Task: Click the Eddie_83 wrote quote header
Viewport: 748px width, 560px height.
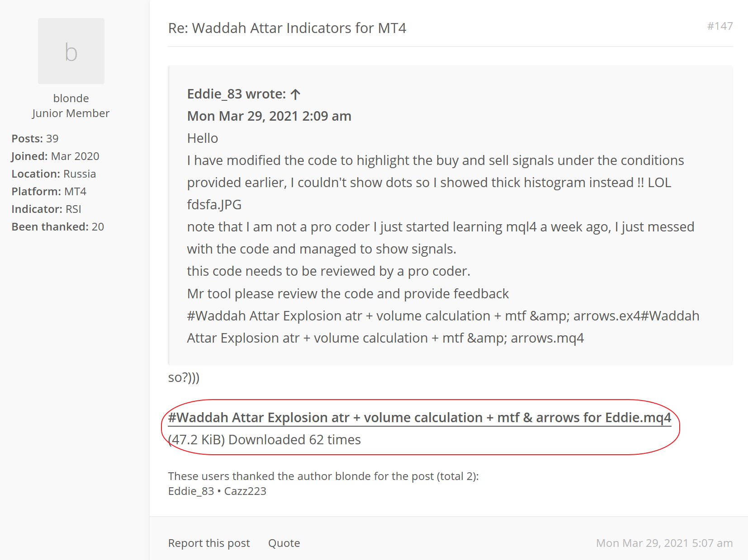Action: [236, 94]
